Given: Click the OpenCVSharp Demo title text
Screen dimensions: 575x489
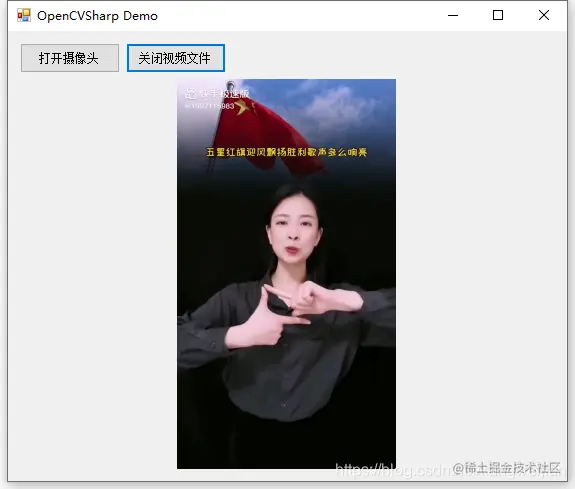Looking at the screenshot, I should point(98,16).
